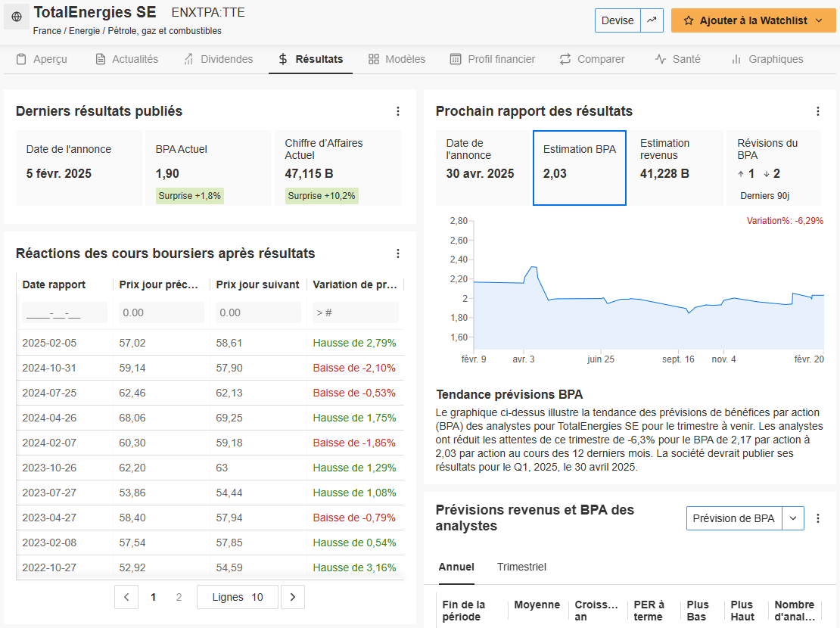Expand the Prévision de BPA chevron
The width and height of the screenshot is (840, 628).
point(793,518)
